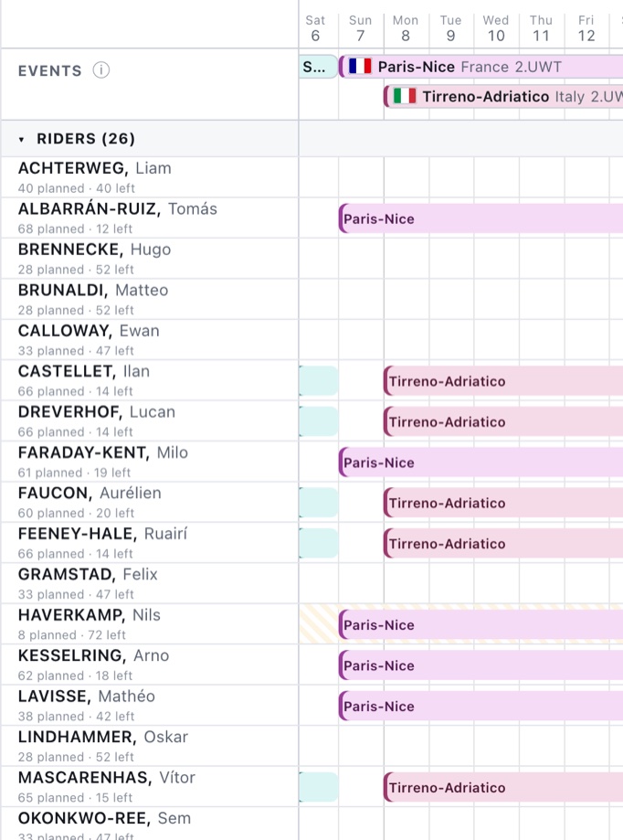Click Feeney-Hale's Saturday teal block
This screenshot has height=840, width=623.
tap(319, 544)
